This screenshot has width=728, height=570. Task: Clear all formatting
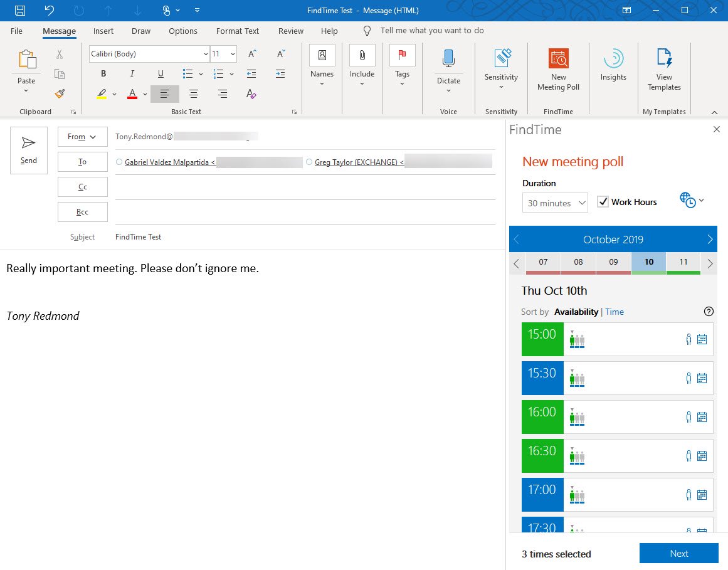tap(251, 94)
